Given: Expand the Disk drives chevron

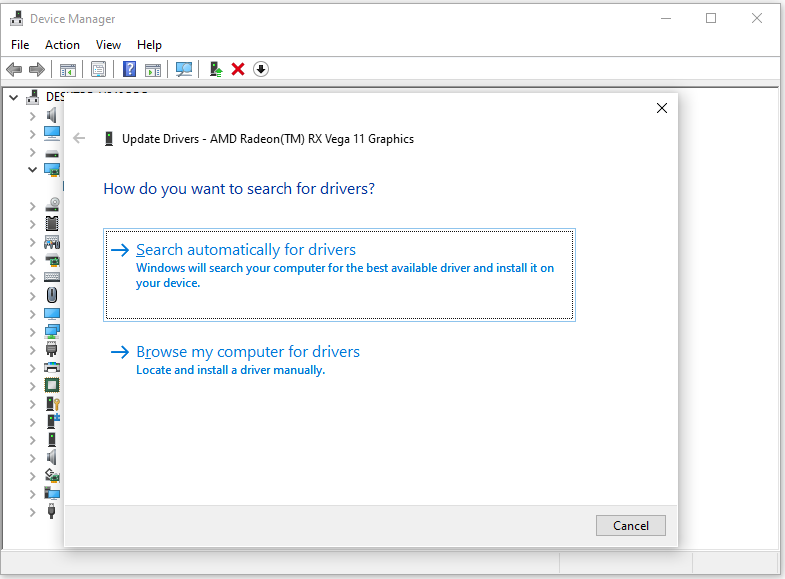Looking at the screenshot, I should pyautogui.click(x=33, y=152).
